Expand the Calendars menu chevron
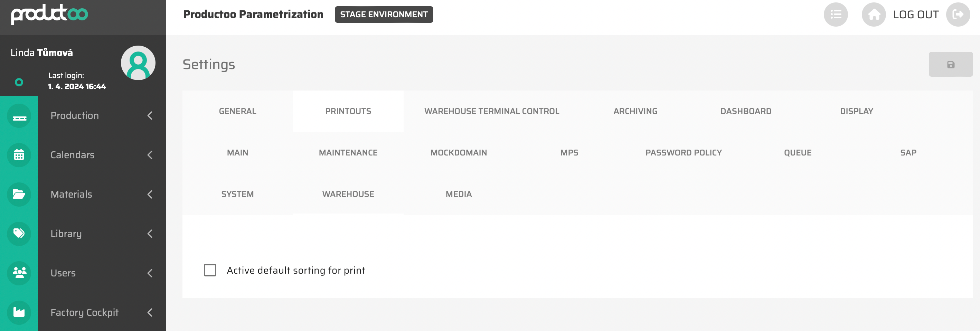The height and width of the screenshot is (331, 980). [150, 155]
